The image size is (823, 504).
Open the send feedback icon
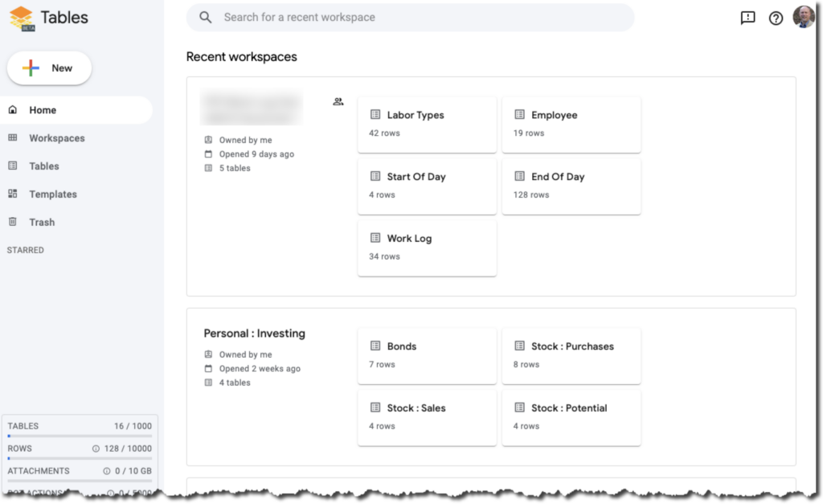747,18
